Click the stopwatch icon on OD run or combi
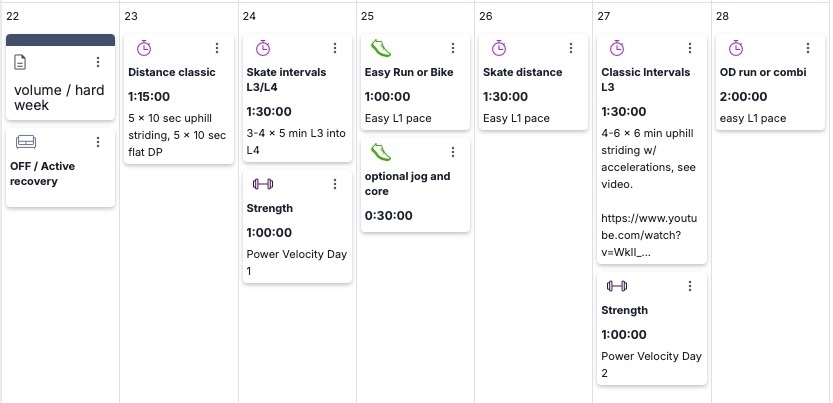The width and height of the screenshot is (833, 403). click(735, 48)
